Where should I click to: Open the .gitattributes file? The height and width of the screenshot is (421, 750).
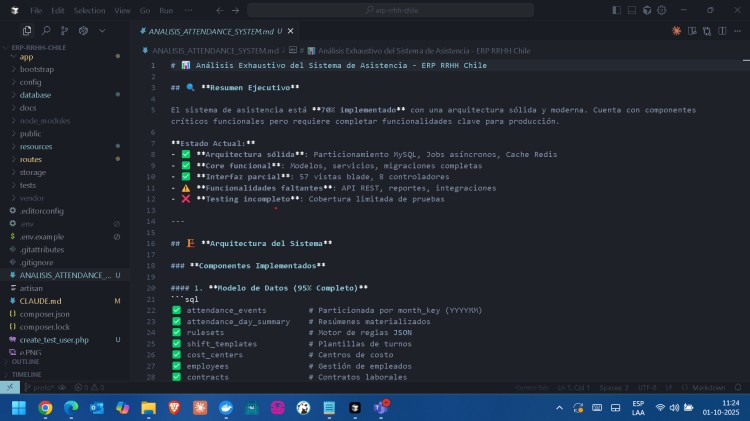[42, 250]
